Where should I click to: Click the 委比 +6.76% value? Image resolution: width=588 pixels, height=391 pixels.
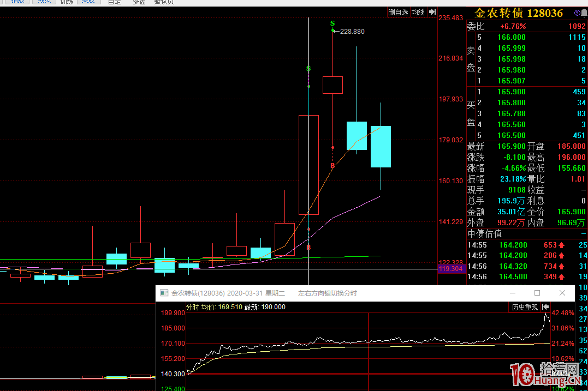tap(513, 26)
